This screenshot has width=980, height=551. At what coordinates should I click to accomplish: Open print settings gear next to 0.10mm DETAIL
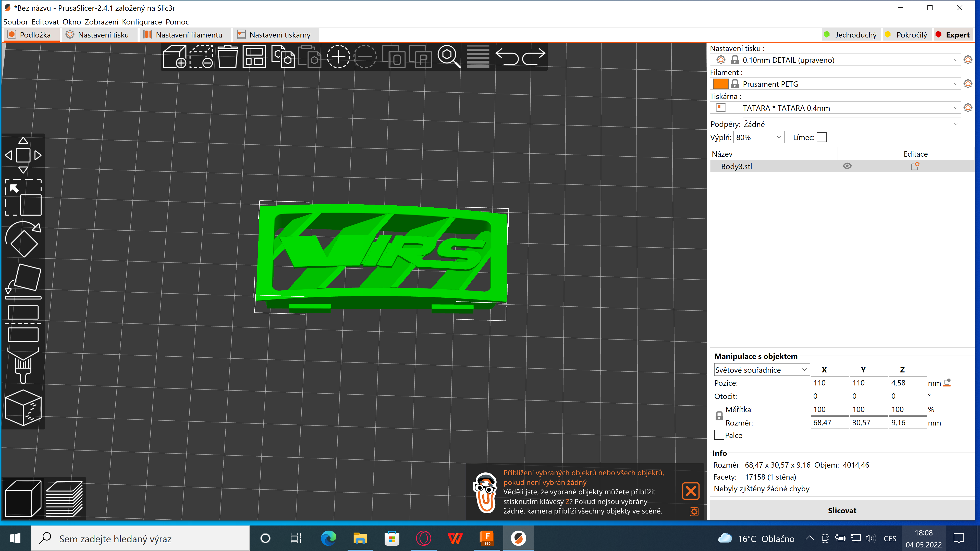coord(968,60)
